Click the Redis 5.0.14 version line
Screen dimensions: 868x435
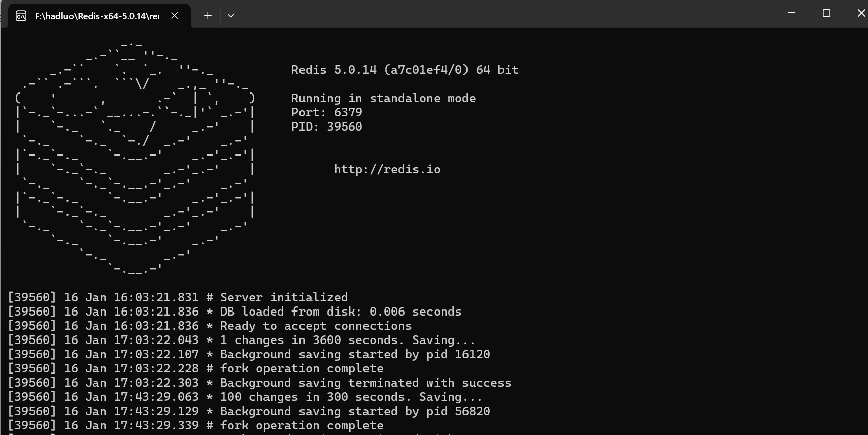click(405, 70)
